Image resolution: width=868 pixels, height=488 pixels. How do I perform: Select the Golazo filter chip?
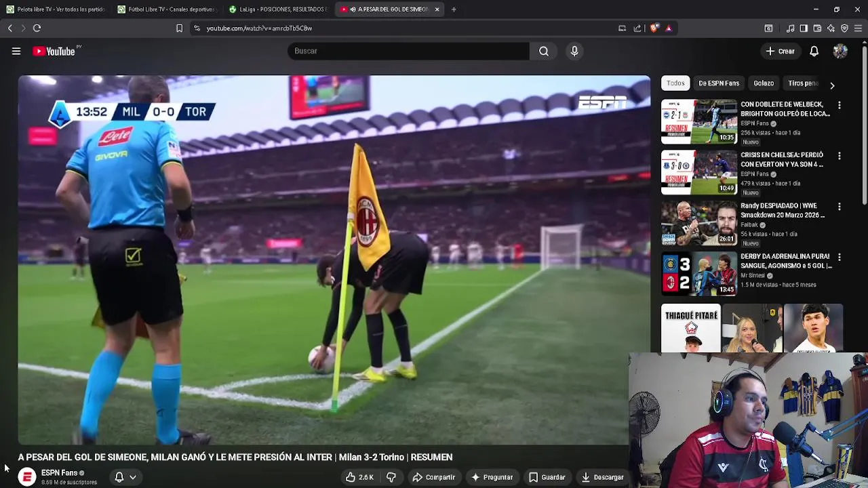[x=764, y=83]
